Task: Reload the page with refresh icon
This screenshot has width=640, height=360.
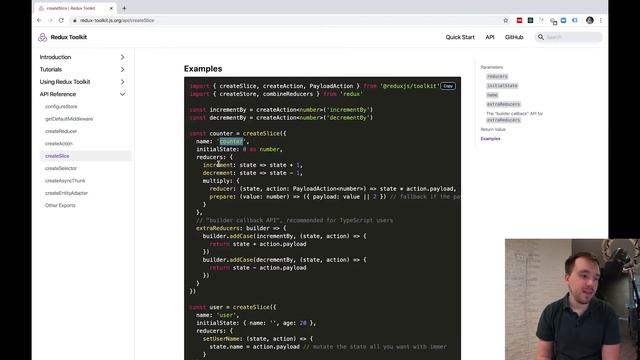Action: (x=61, y=20)
